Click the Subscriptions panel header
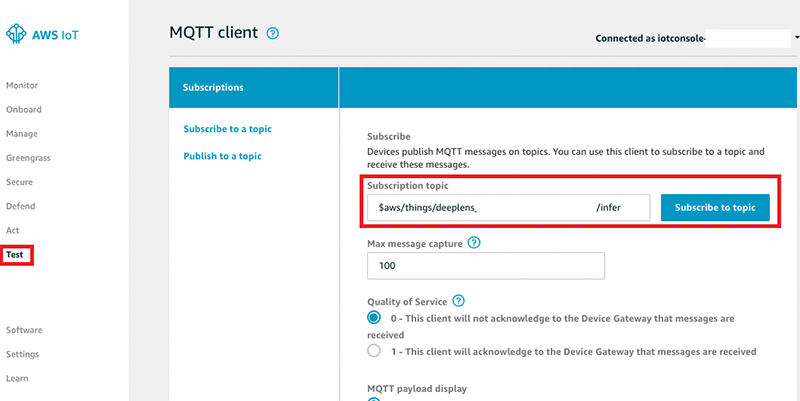 pos(254,87)
